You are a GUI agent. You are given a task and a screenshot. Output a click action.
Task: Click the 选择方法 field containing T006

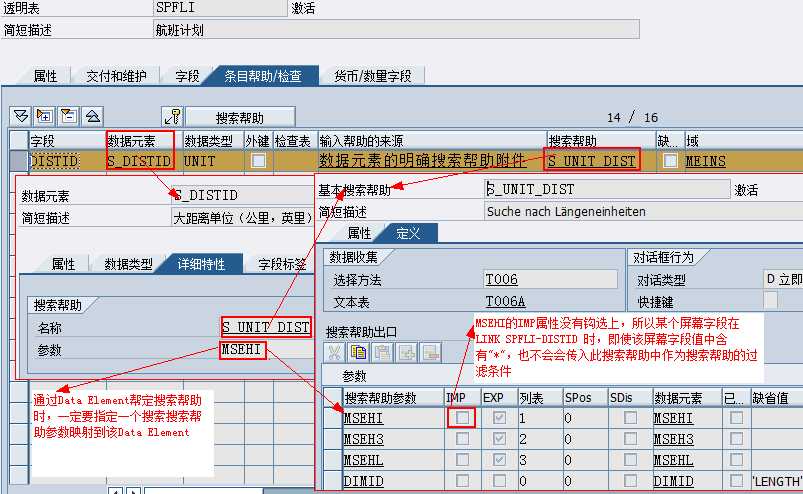549,280
